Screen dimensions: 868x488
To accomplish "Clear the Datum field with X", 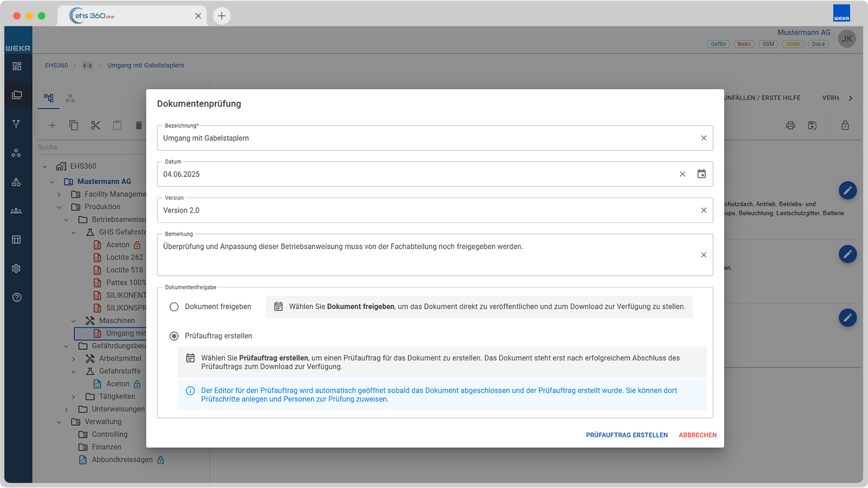I will click(682, 174).
